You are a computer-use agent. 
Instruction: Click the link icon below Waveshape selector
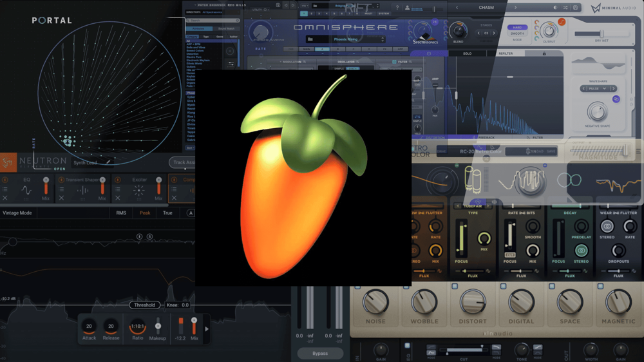[x=616, y=99]
